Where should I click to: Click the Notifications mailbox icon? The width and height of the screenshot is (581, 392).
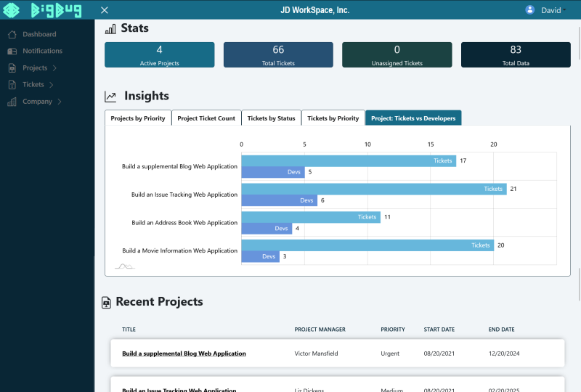12,51
